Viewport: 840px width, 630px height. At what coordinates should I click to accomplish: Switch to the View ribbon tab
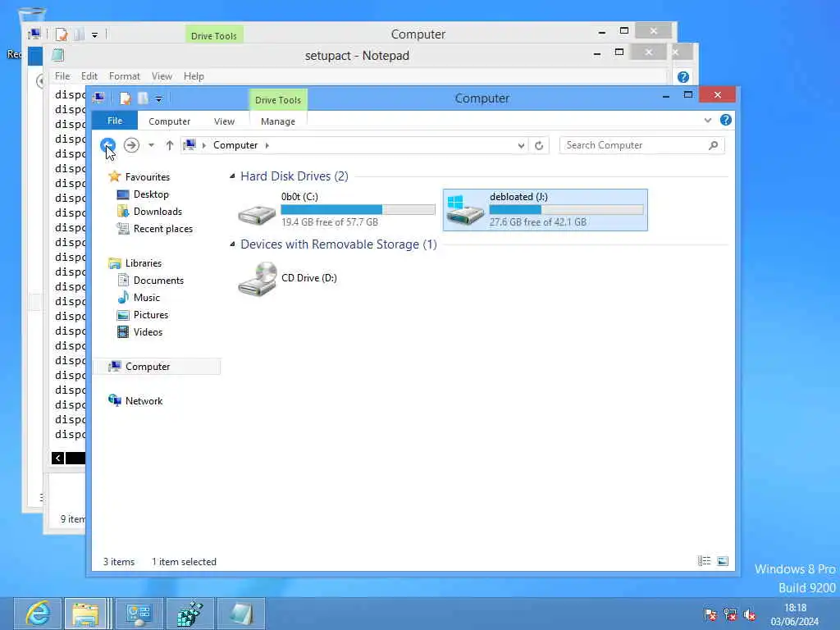point(224,121)
